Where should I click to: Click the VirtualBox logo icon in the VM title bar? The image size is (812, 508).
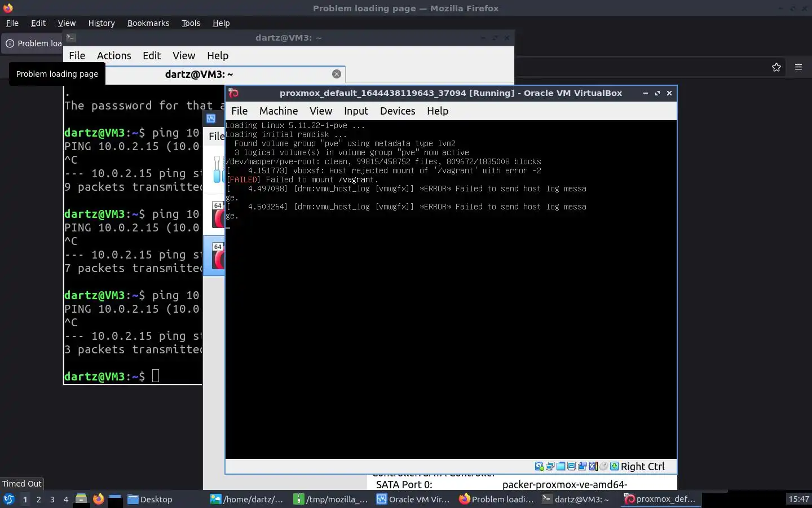233,93
